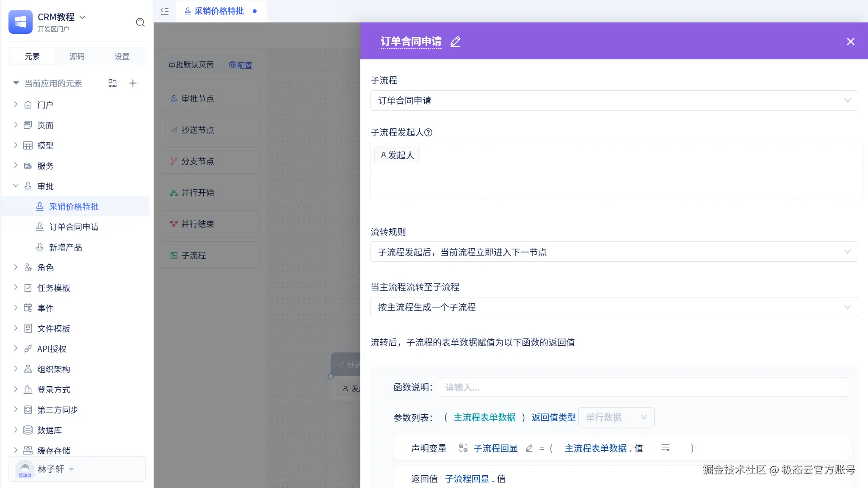Click the search icon in sidebar header
Screen dimensions: 868x488
pos(140,22)
